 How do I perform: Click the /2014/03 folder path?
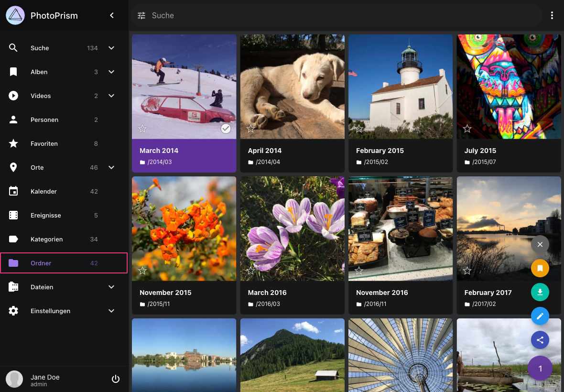click(160, 162)
